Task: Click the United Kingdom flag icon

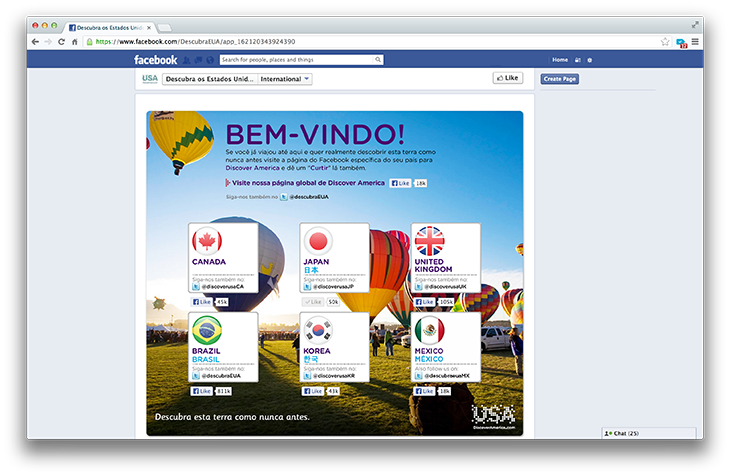Action: click(430, 241)
